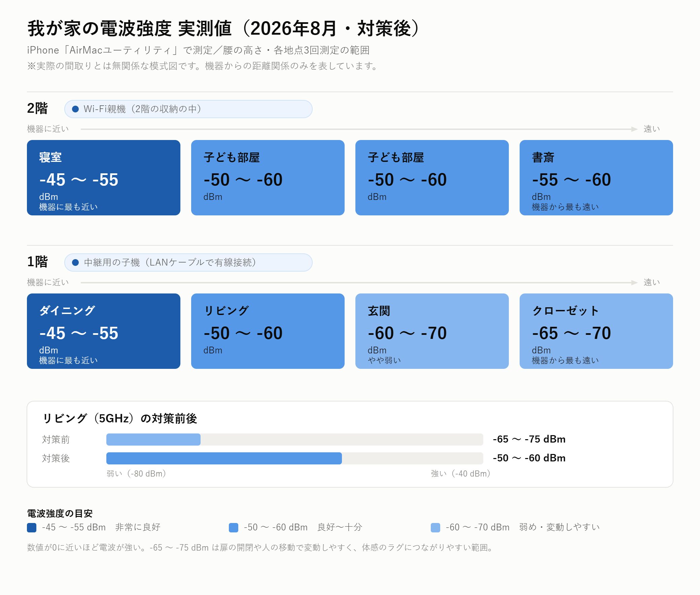Click the iPhone AirMacユーティリティ subtitle line
700x595 pixels.
pyautogui.click(x=198, y=50)
